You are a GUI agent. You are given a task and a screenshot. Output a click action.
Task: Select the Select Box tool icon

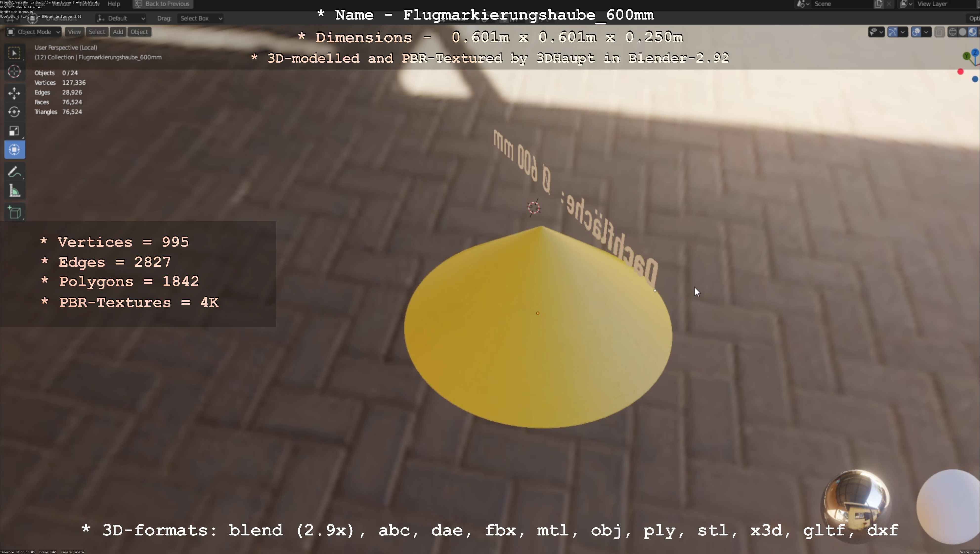[14, 53]
